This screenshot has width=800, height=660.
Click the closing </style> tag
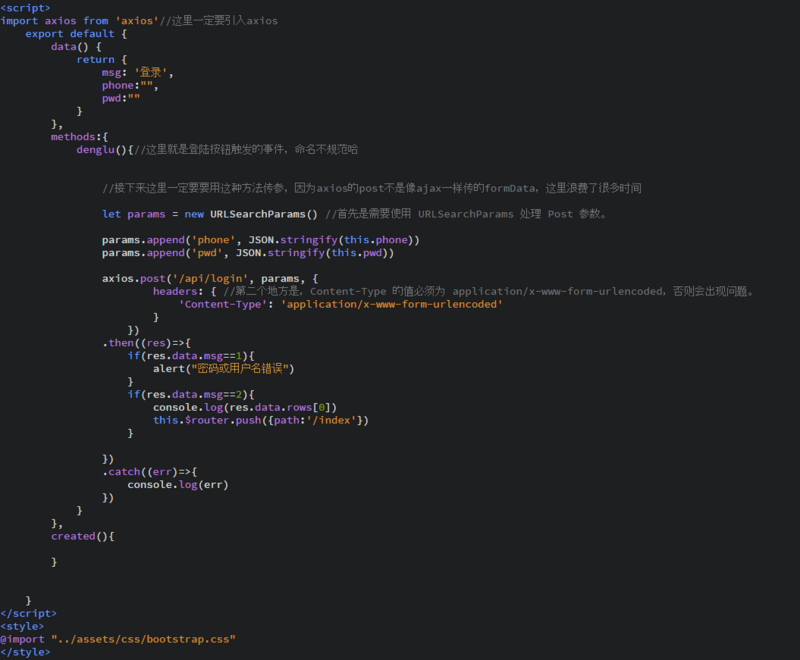(x=26, y=652)
